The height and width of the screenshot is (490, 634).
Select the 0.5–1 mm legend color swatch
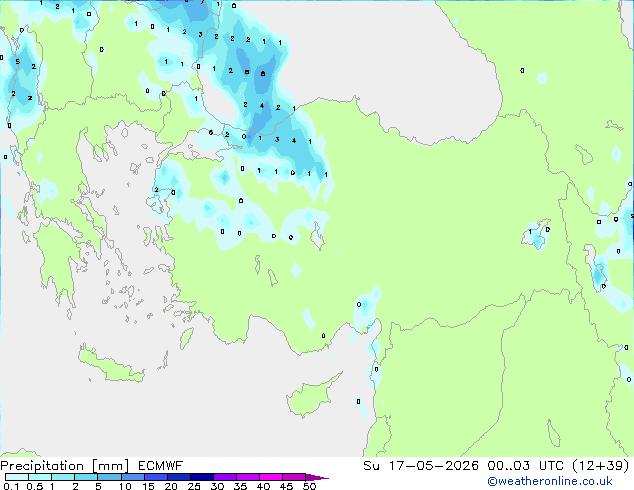40,477
